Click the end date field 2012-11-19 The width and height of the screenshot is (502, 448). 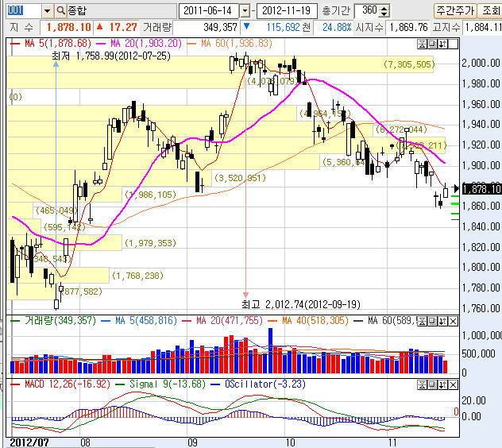pyautogui.click(x=287, y=10)
